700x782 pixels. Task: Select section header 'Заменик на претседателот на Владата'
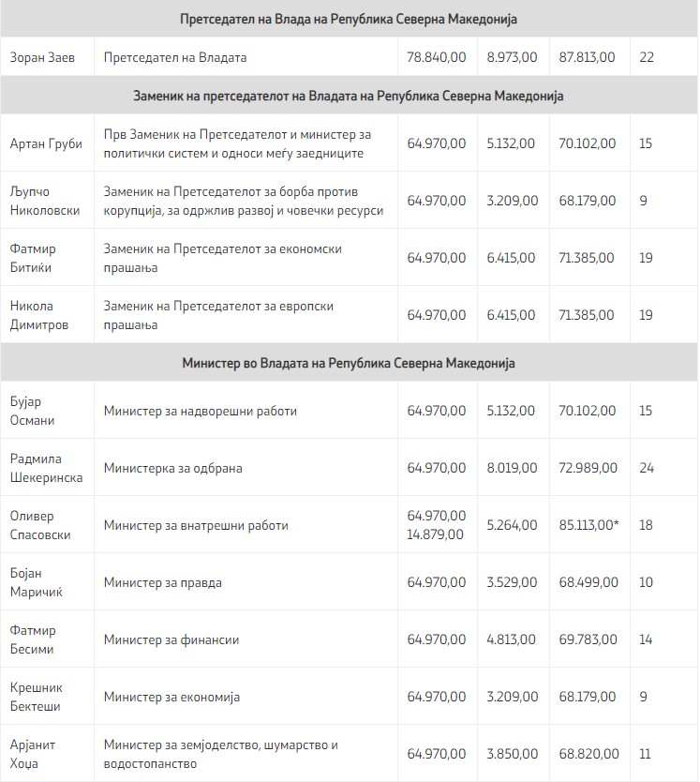[349, 96]
